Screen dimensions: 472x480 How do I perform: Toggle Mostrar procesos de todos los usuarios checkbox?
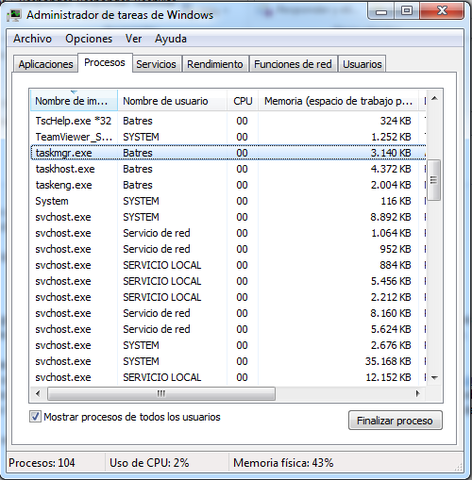(35, 417)
